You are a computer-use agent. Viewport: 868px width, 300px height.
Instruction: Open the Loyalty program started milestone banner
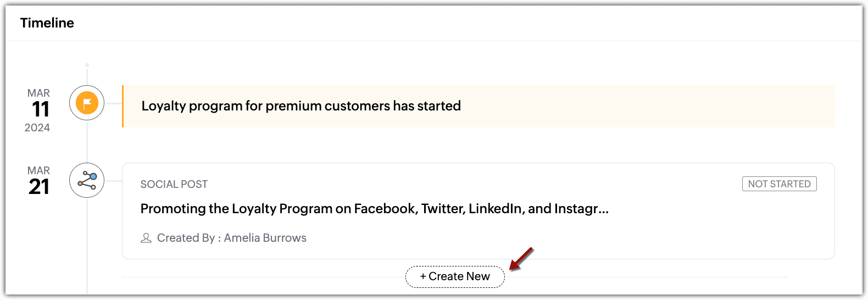pyautogui.click(x=478, y=106)
